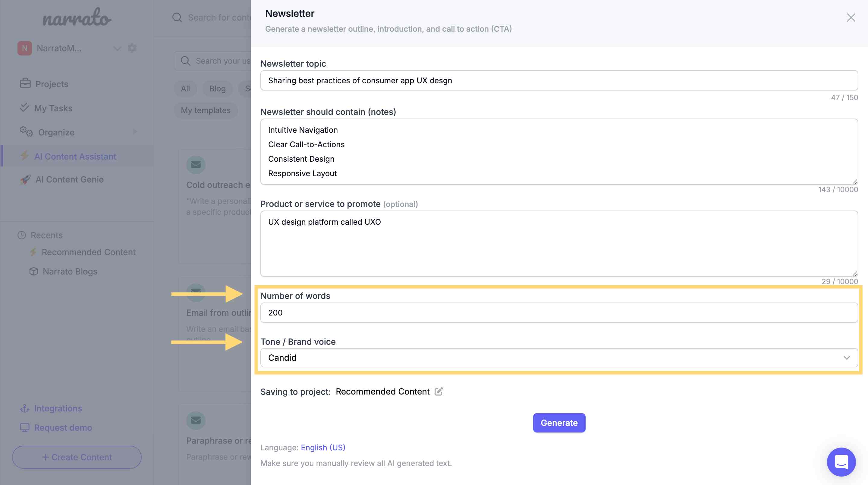Click the Tone dropdown chevron
This screenshot has height=485, width=868.
pyautogui.click(x=846, y=357)
